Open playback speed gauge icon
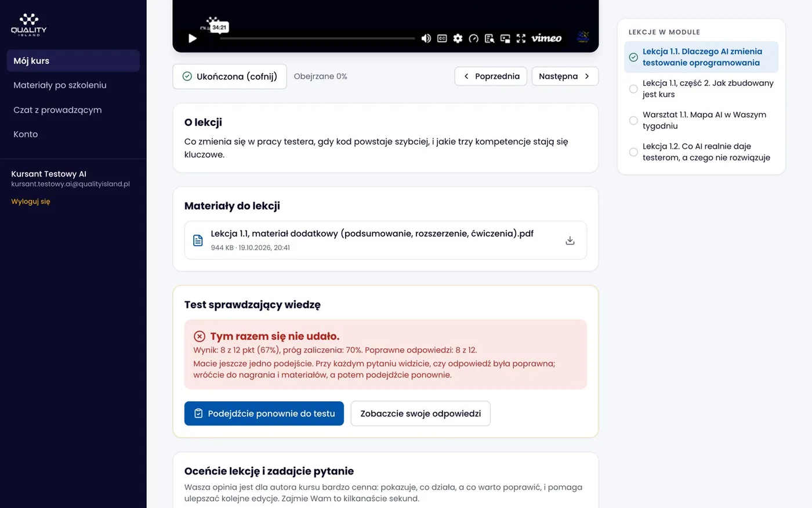Screen dimensions: 812x508 point(473,38)
